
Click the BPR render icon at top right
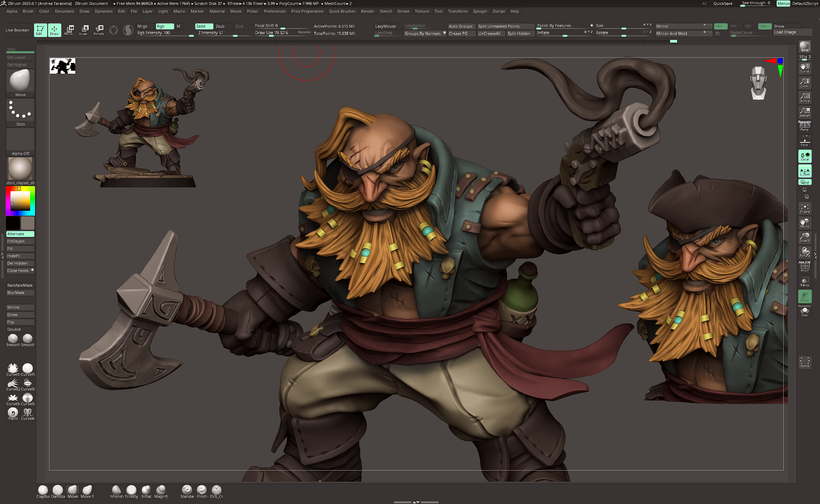point(804,49)
